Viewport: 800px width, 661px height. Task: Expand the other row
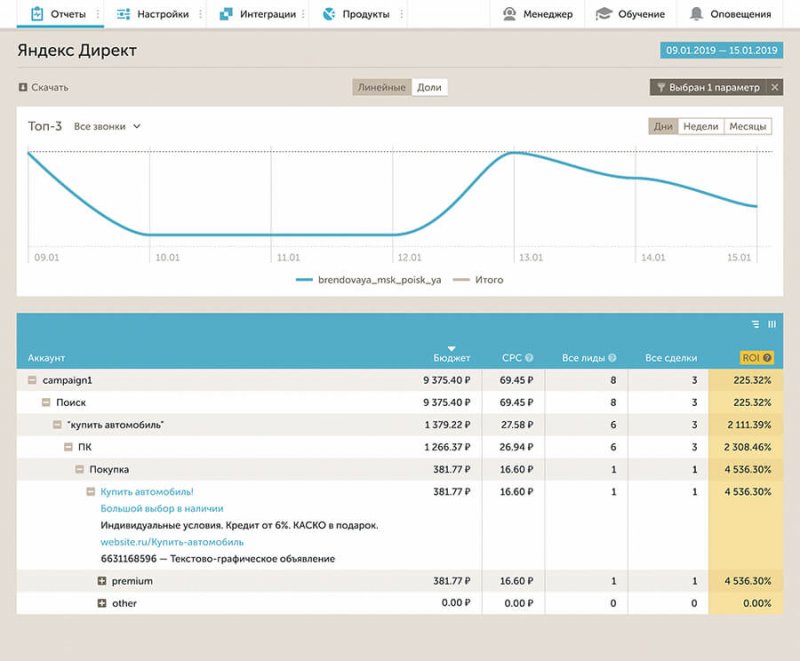point(102,603)
